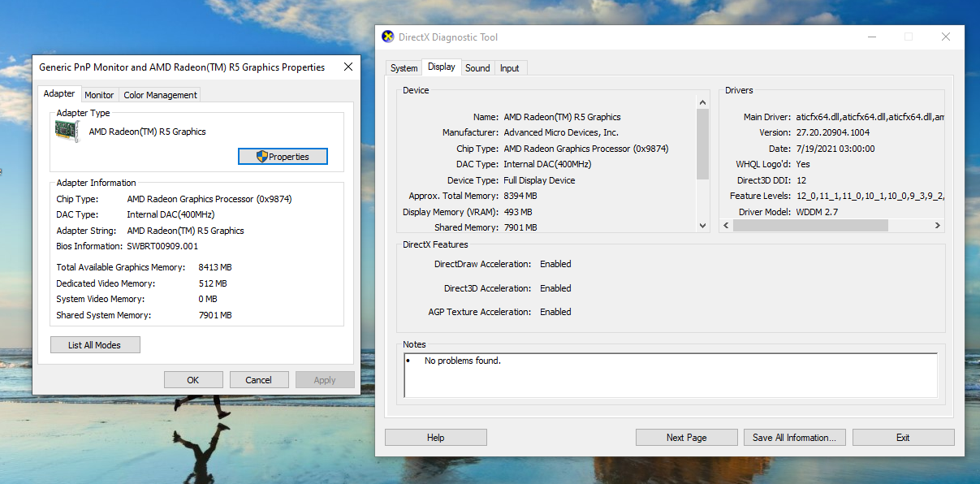This screenshot has width=980, height=484.
Task: Click Name value 'AMD Radeon(TM) R5 Graphics' in Device
Action: coord(562,117)
